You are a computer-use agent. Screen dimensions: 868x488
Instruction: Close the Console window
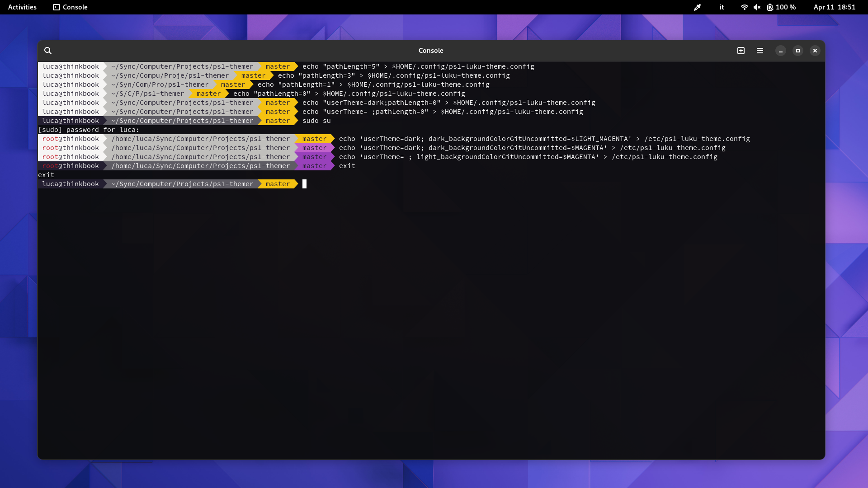(x=815, y=51)
